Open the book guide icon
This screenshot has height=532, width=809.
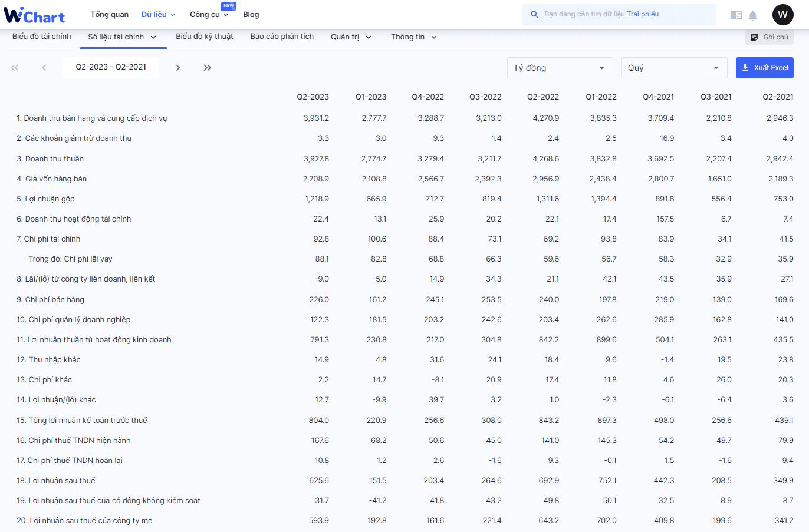pos(736,15)
